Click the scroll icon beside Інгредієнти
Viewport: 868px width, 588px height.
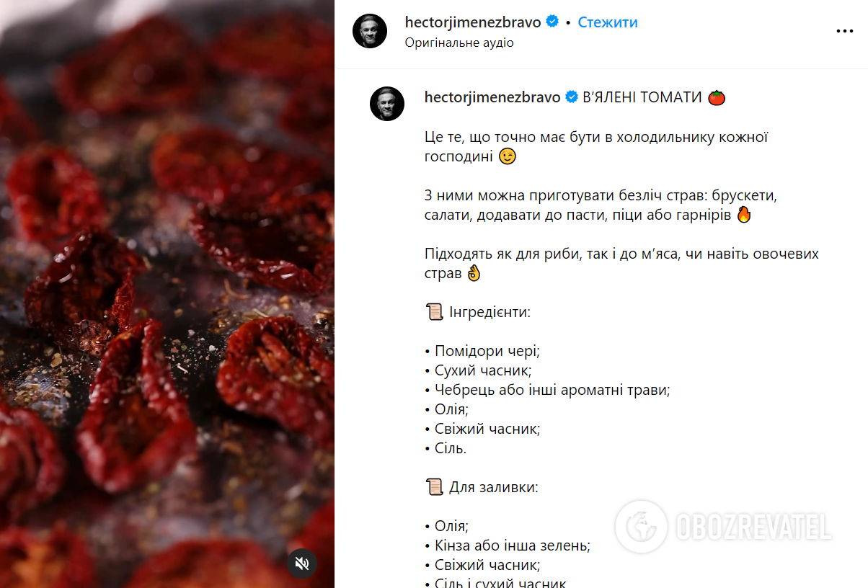434,312
